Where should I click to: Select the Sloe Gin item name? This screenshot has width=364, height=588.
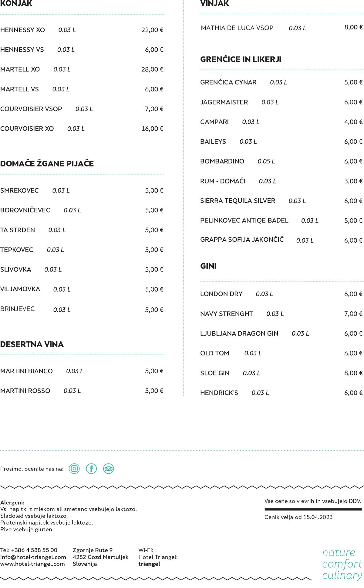[x=215, y=373]
